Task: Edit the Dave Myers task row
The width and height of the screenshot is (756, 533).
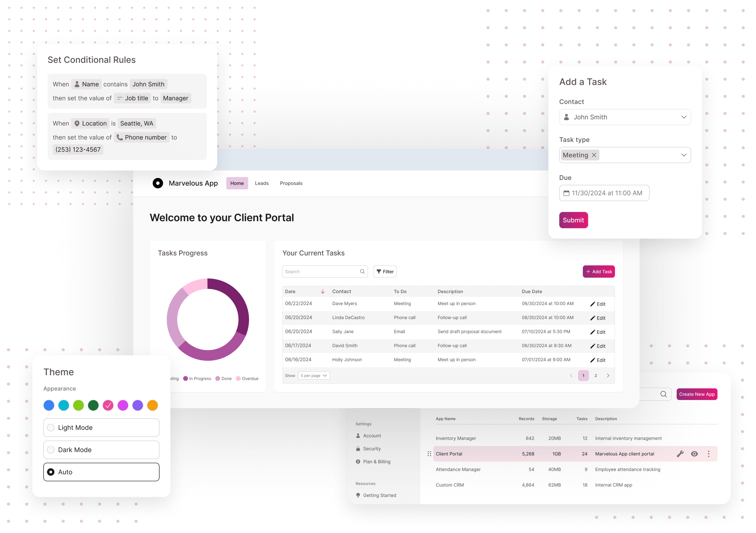Action: pyautogui.click(x=598, y=304)
